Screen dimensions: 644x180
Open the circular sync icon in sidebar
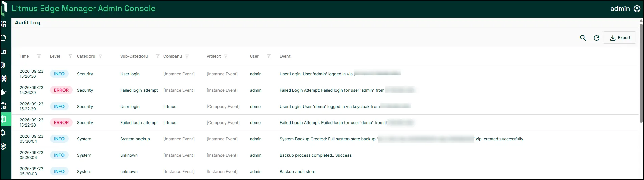coord(3,38)
